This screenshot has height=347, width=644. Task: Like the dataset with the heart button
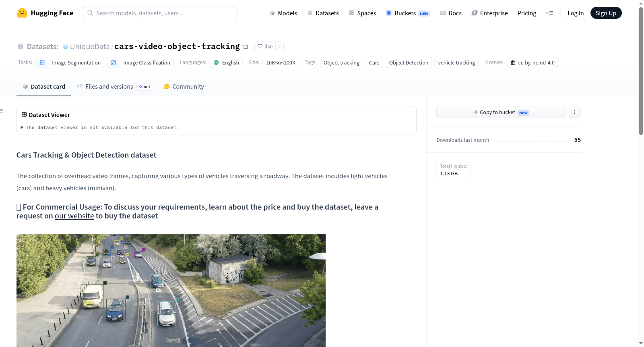point(265,46)
